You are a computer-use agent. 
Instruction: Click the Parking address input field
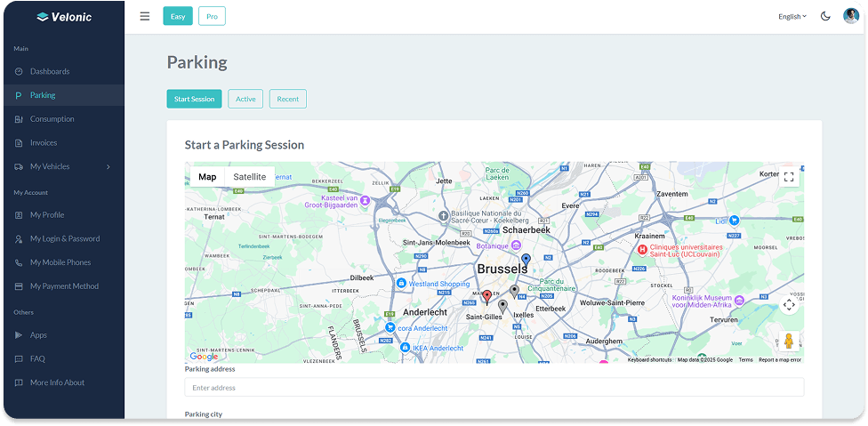pyautogui.click(x=494, y=388)
